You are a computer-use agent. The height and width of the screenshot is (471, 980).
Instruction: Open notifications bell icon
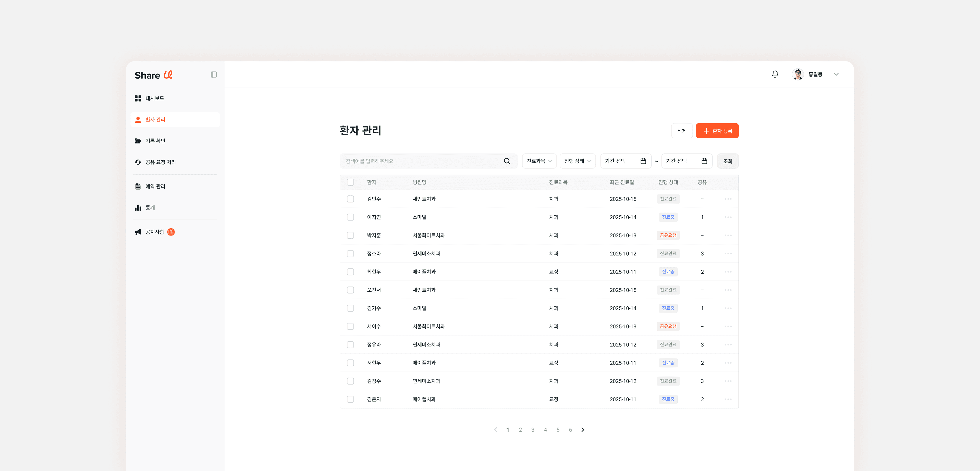pos(775,74)
